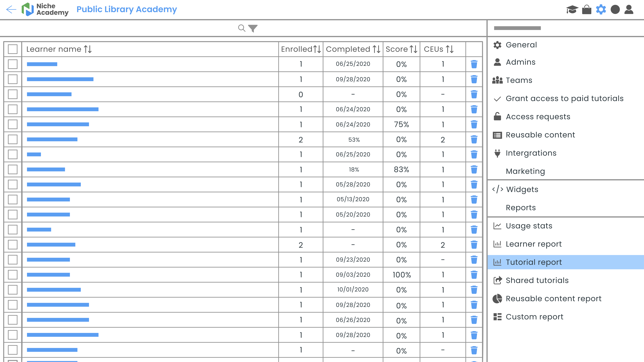Delete the learner row with 83% score
Screen dimensions: 644x362
(474, 169)
